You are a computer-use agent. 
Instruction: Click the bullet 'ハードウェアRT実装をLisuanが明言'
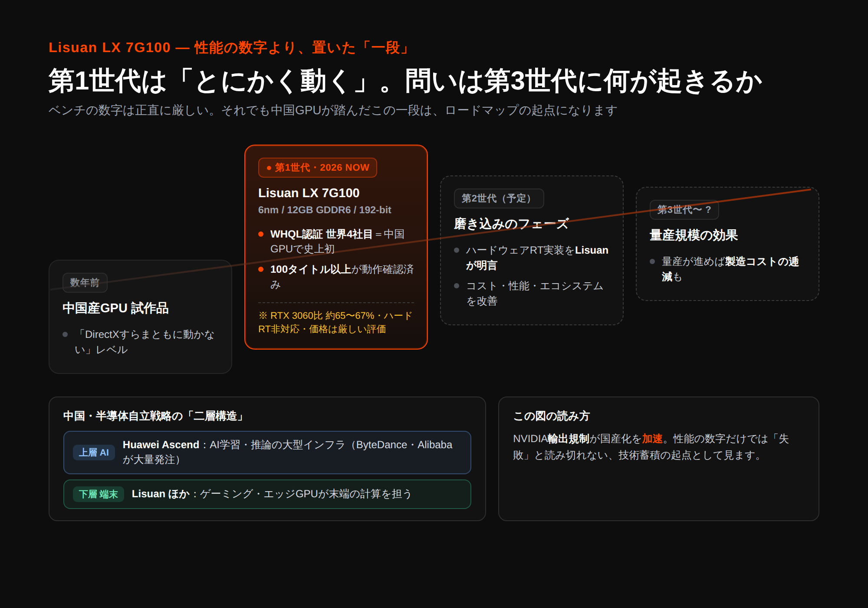click(537, 258)
